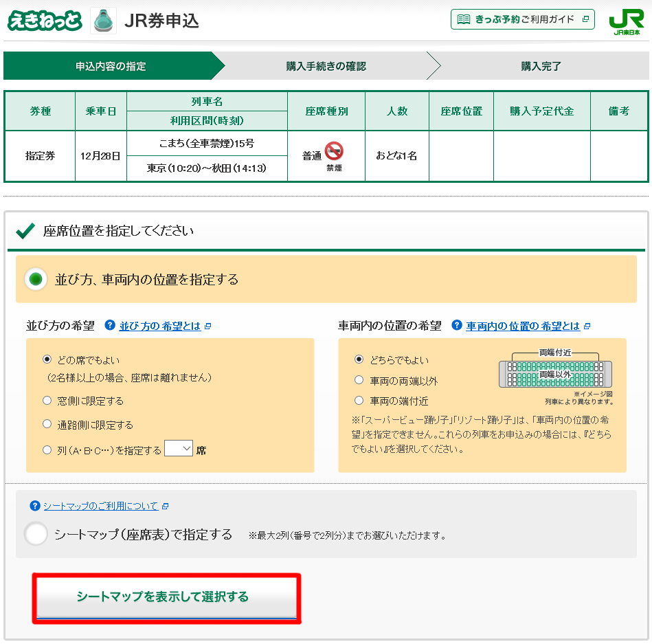The image size is (652, 644).
Task: Click the train car seat layout diagram
Action: 555,374
